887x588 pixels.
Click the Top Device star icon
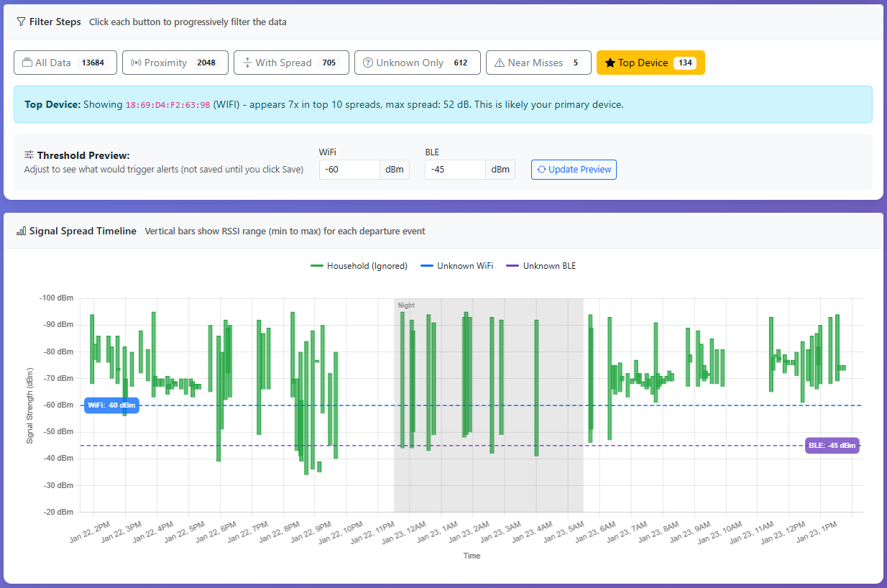610,63
